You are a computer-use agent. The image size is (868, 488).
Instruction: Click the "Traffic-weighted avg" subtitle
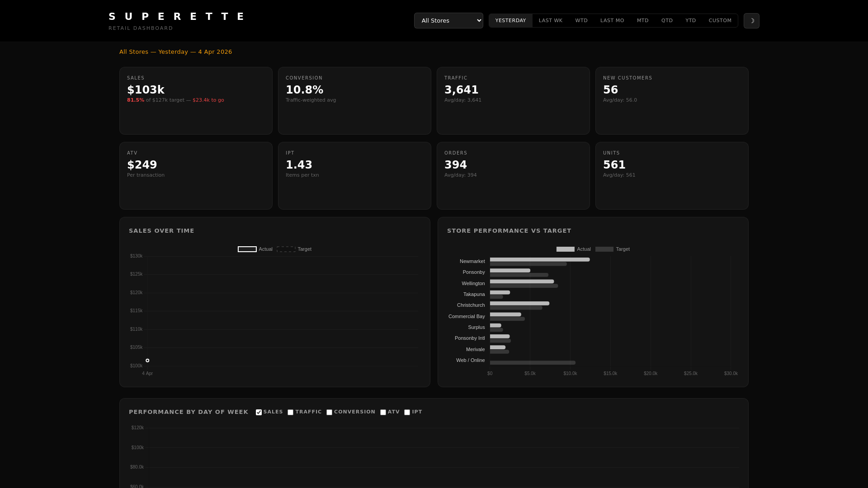click(x=311, y=100)
